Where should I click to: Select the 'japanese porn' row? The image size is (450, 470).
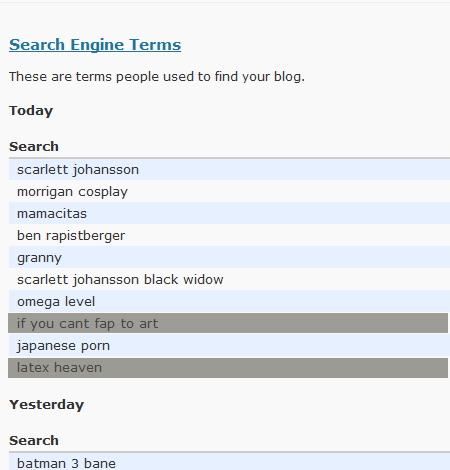(229, 345)
